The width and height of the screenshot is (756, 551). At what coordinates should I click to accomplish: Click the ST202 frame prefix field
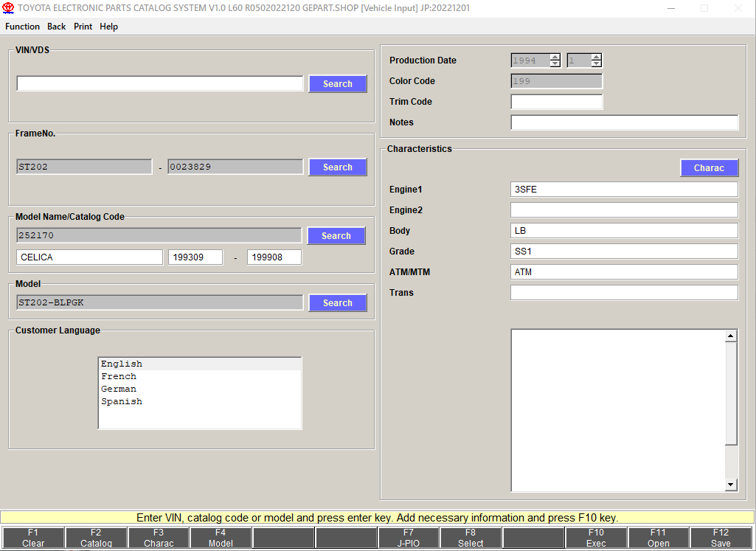(84, 167)
